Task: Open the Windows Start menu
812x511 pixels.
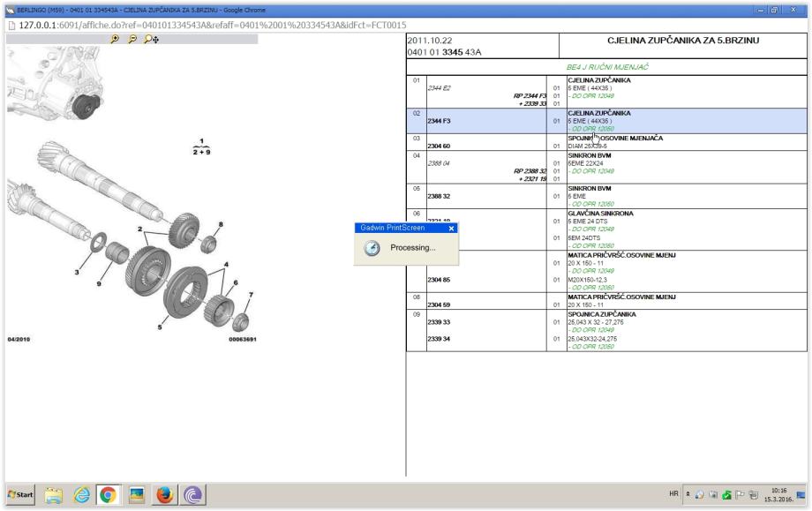Action: (20, 494)
